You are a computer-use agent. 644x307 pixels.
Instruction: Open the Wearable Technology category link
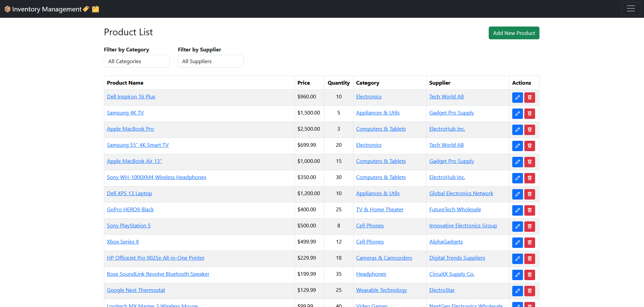pyautogui.click(x=381, y=290)
